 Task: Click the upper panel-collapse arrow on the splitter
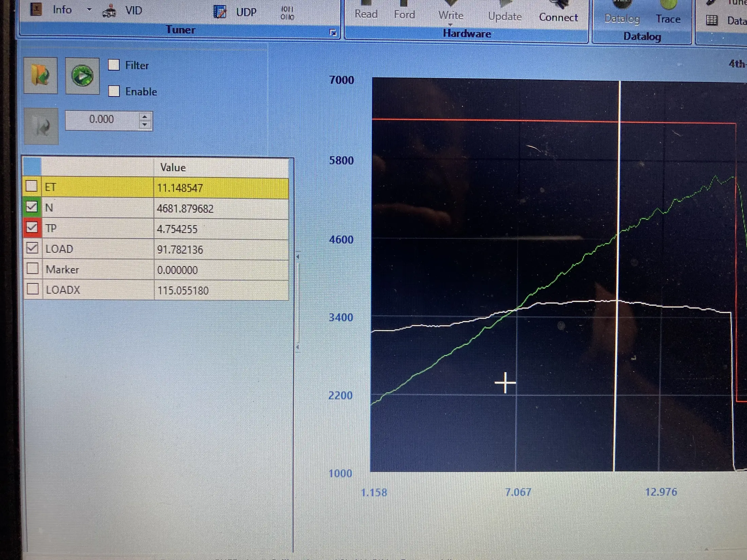pos(298,257)
